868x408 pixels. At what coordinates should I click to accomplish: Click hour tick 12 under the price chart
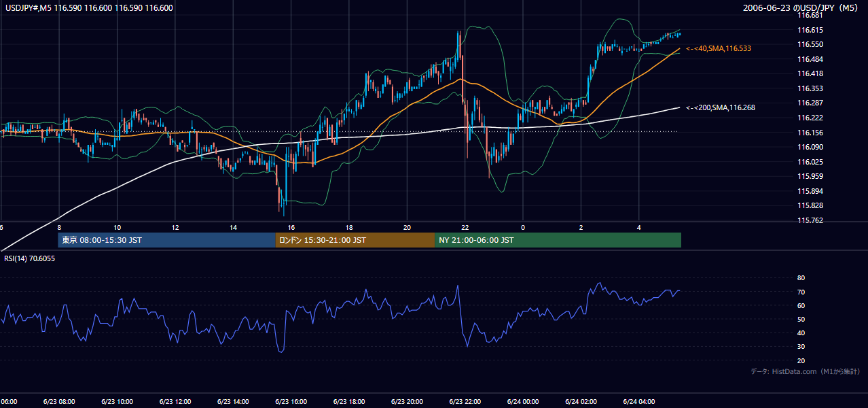point(175,227)
